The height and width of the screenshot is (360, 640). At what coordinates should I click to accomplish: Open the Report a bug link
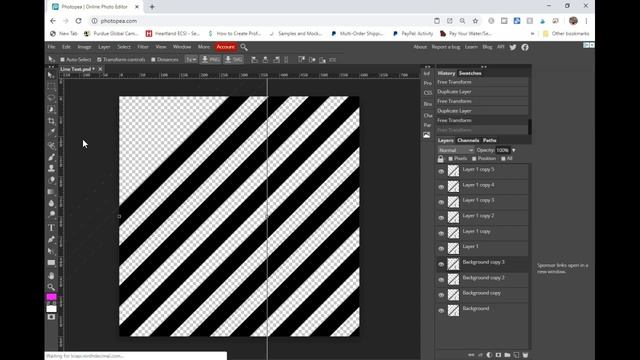[x=446, y=47]
